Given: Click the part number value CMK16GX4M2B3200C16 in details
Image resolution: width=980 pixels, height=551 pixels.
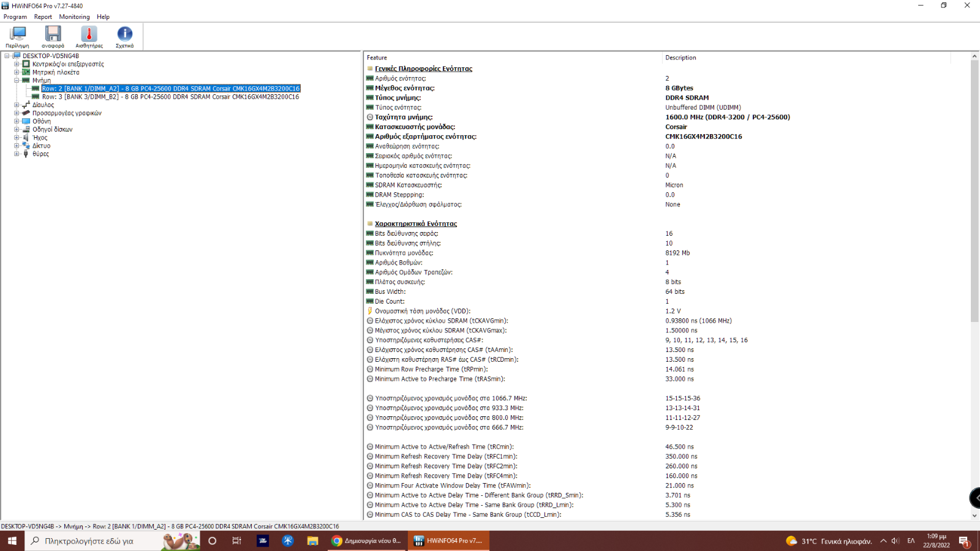Looking at the screenshot, I should click(x=703, y=137).
